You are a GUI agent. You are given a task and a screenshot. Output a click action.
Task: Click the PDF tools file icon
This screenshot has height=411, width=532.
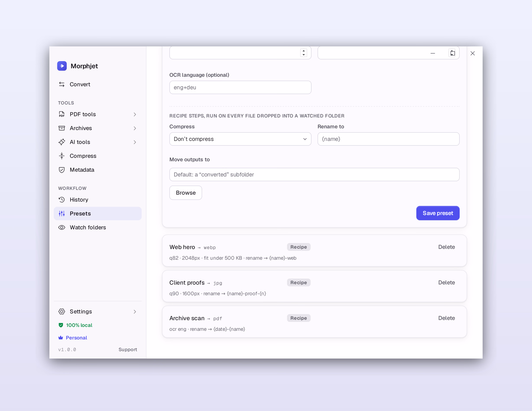pos(62,114)
